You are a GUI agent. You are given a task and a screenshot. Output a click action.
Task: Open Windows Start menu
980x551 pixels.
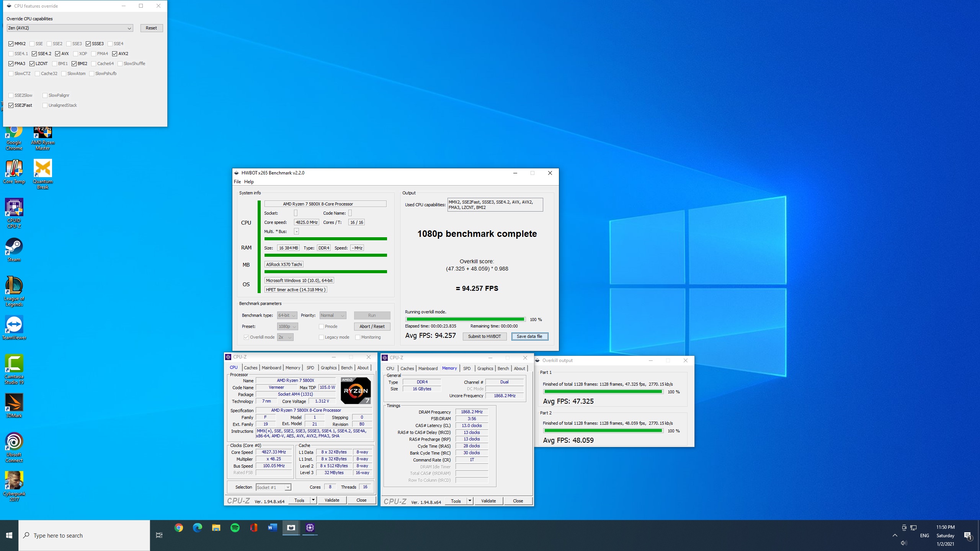click(x=9, y=536)
